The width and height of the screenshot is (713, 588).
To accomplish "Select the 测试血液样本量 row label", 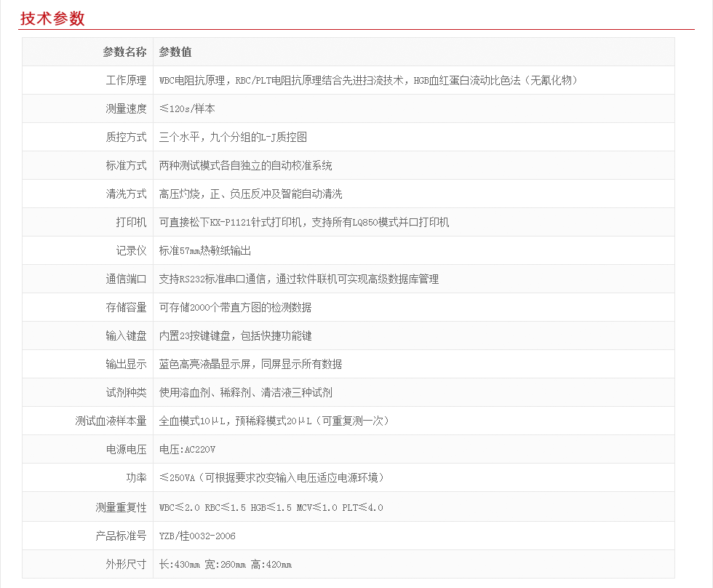I will coord(111,421).
